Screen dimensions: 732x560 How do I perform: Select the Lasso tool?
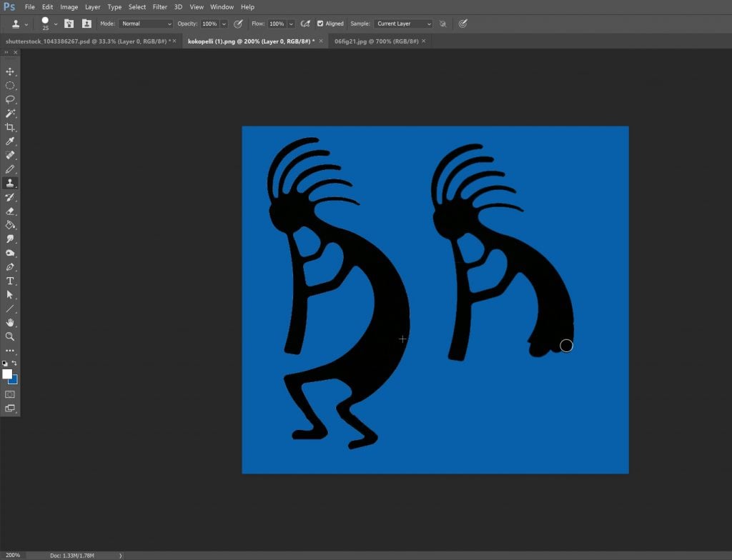[10, 99]
